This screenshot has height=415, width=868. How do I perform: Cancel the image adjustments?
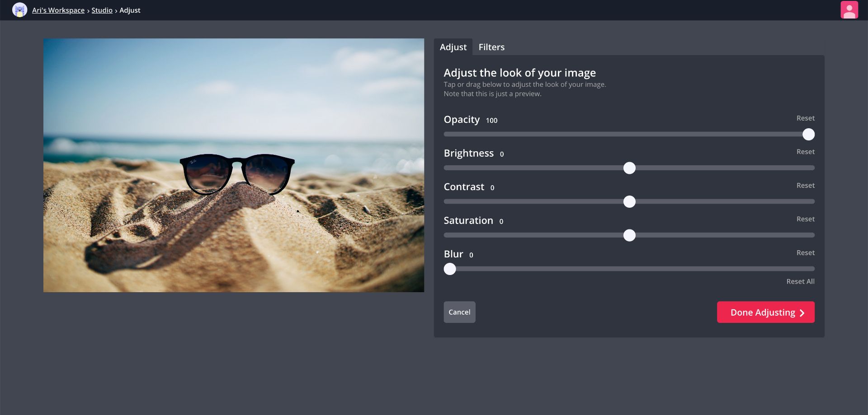coord(459,312)
